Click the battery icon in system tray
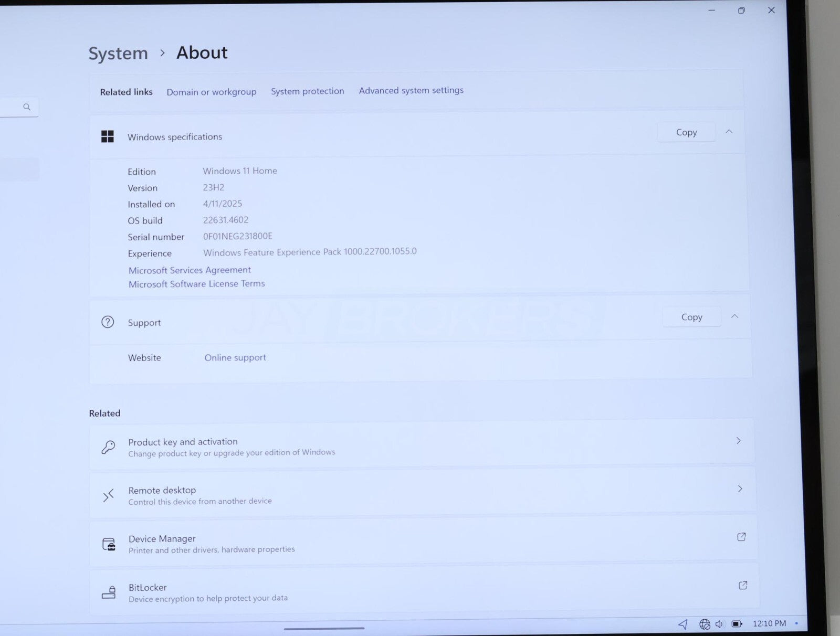Screen dimensions: 840x636 pyautogui.click(x=737, y=624)
